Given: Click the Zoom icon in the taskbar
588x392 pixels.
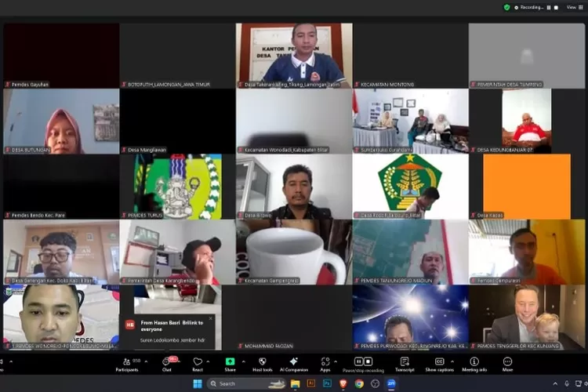Looking at the screenshot, I should 391,383.
